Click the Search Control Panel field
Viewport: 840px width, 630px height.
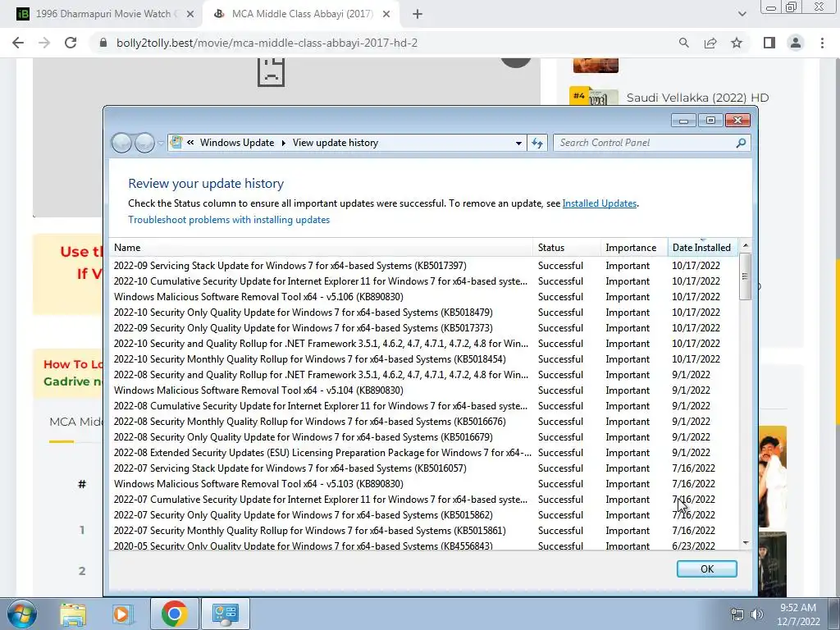coord(651,143)
